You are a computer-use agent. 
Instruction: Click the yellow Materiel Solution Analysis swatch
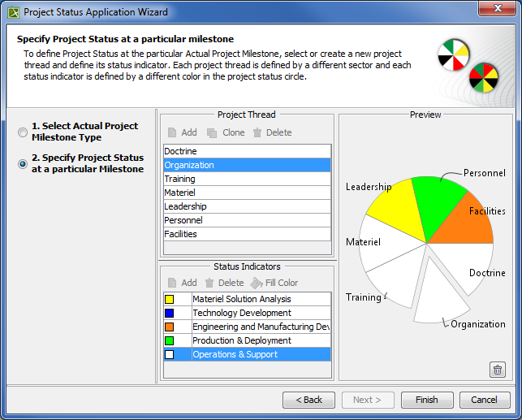click(x=170, y=299)
